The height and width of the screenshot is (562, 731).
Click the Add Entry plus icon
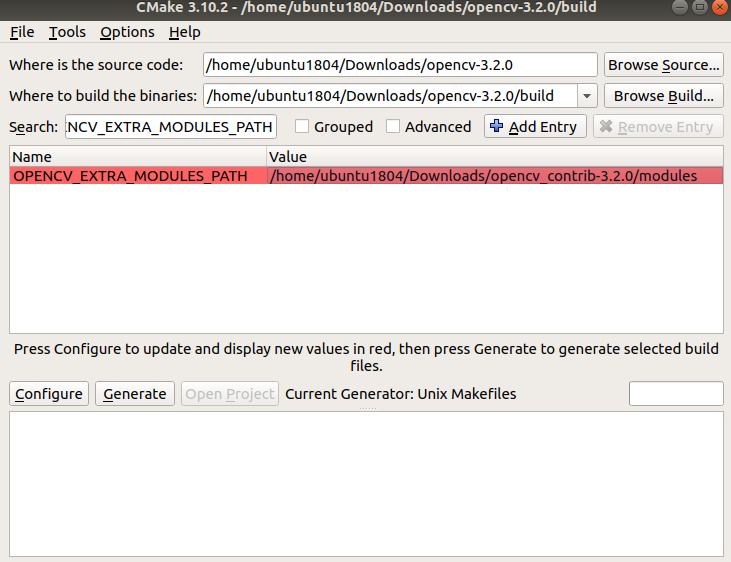(497, 126)
